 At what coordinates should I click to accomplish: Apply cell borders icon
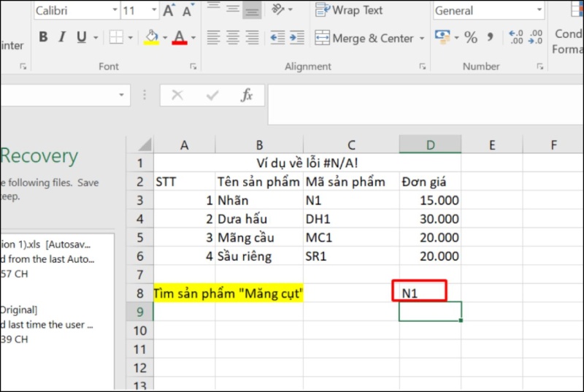tap(116, 37)
